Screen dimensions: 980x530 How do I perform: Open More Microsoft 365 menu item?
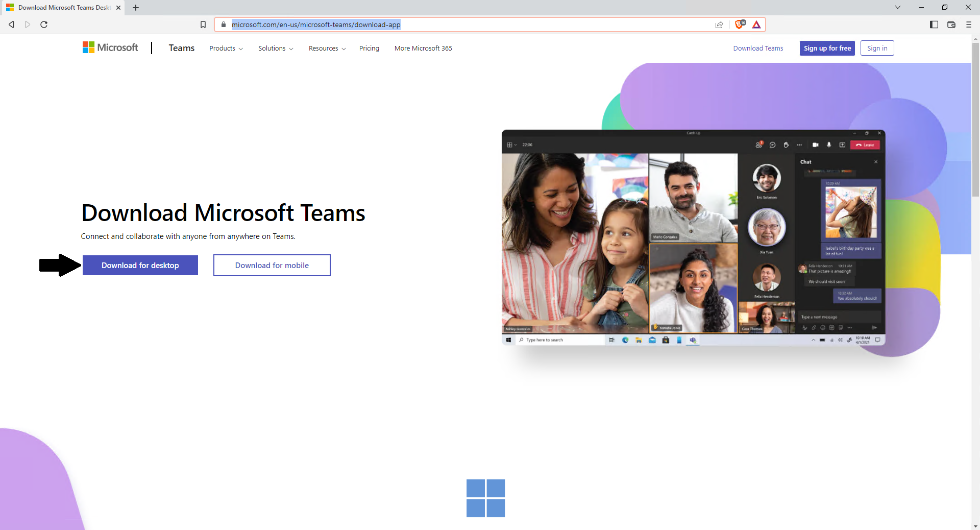[x=423, y=49]
